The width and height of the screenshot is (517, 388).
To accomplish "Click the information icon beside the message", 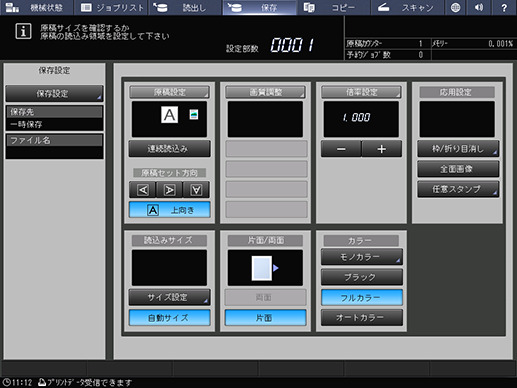I will click(x=23, y=32).
